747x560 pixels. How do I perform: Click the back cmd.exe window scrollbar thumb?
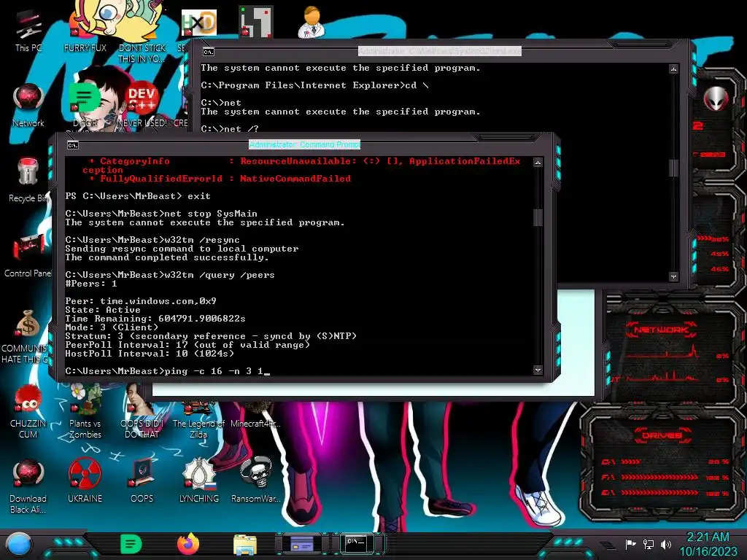click(x=673, y=168)
